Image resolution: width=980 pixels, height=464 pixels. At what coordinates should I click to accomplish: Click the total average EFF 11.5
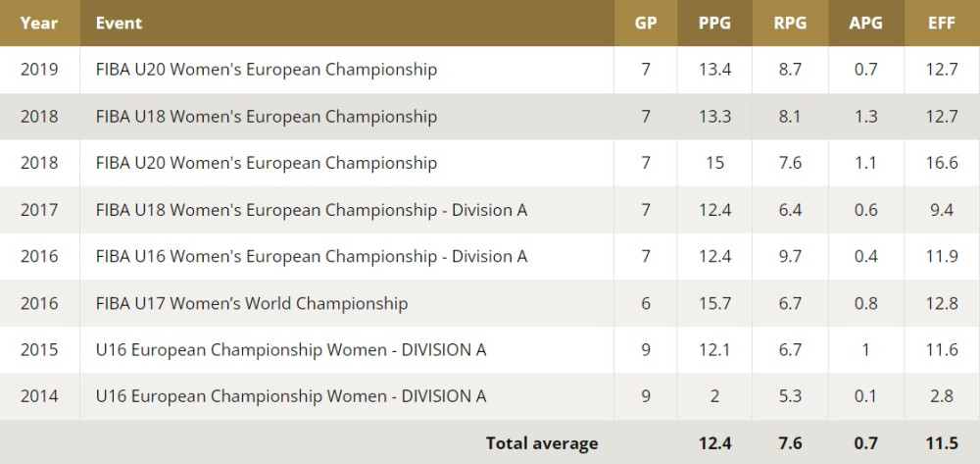942,443
